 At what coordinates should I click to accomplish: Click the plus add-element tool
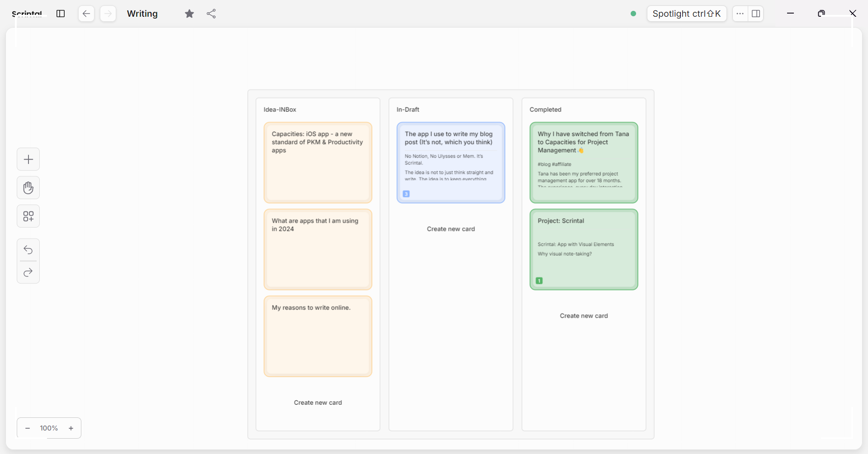[28, 159]
